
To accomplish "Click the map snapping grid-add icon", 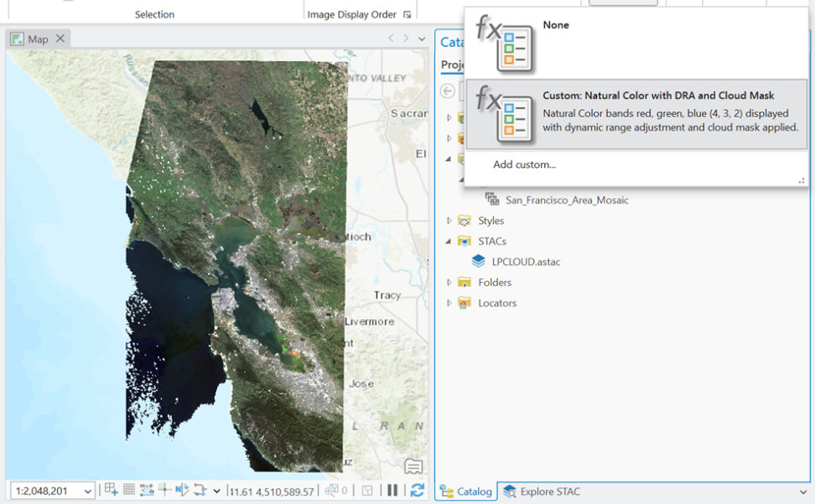I will point(112,490).
